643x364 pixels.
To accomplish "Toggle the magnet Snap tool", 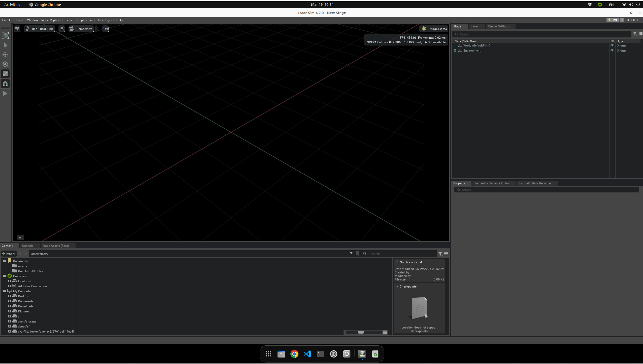I will (x=5, y=84).
